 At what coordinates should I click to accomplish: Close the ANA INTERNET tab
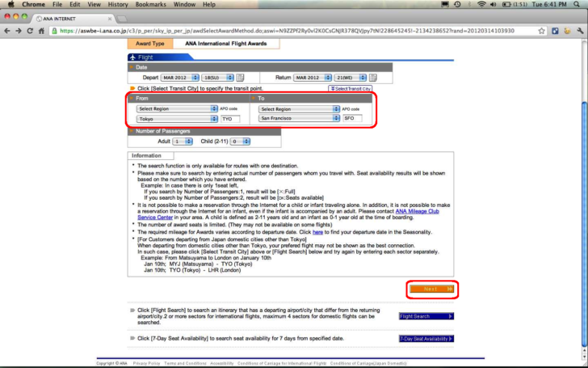pyautogui.click(x=110, y=19)
